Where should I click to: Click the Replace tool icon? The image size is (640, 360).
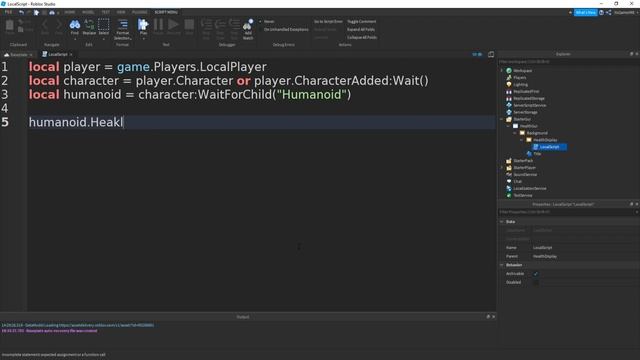[x=89, y=25]
